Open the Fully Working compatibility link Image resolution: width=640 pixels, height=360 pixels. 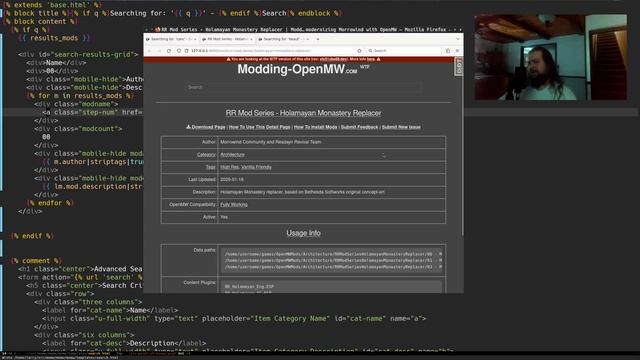click(x=234, y=204)
